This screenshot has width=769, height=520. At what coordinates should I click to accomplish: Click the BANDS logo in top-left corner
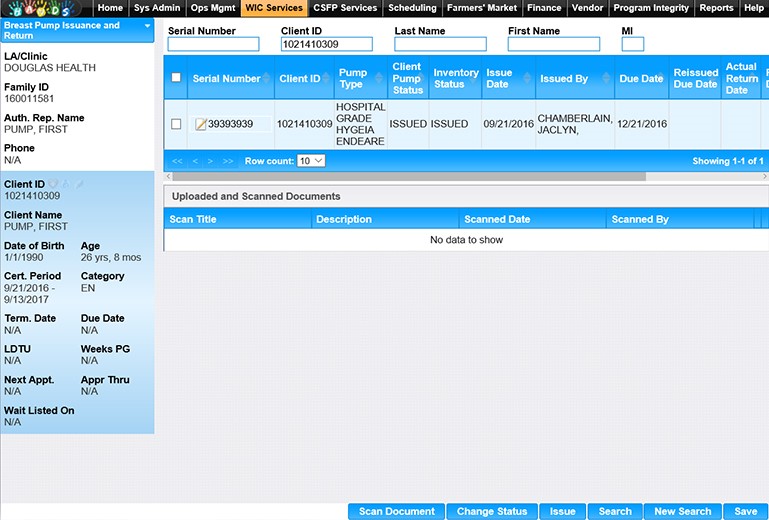(46, 8)
